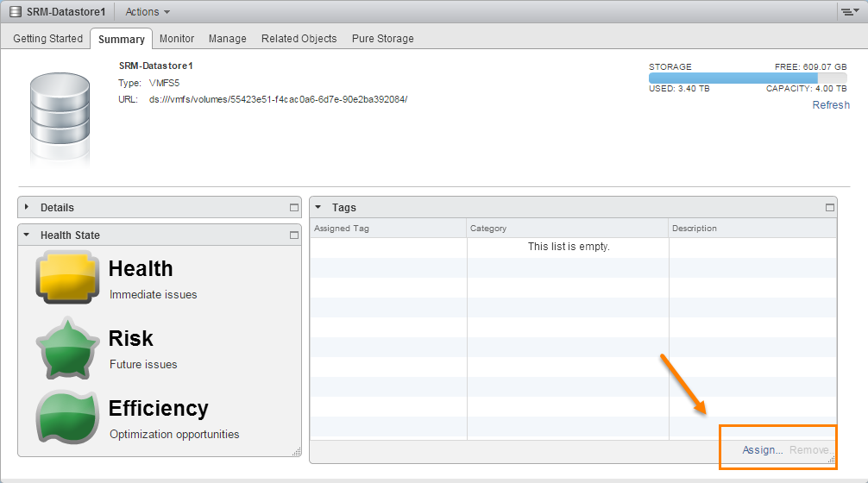Screen dimensions: 868x483
Task: Switch to the Getting Started tab
Action: coord(47,38)
